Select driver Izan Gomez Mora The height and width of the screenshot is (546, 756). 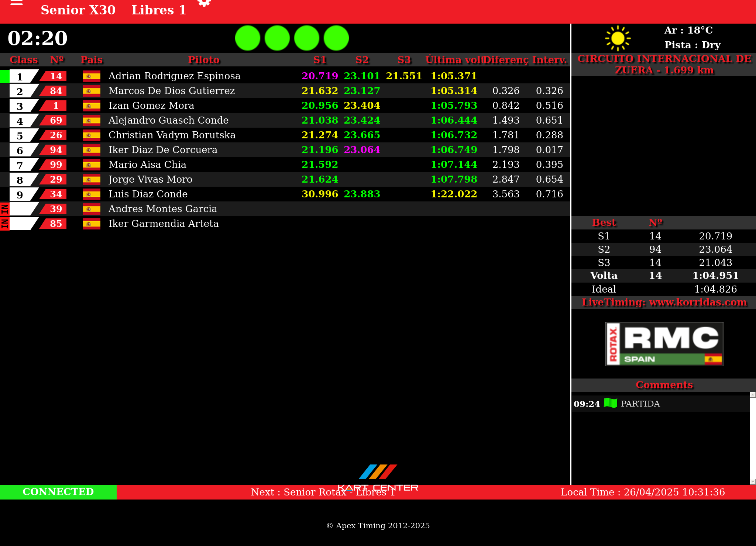click(151, 106)
